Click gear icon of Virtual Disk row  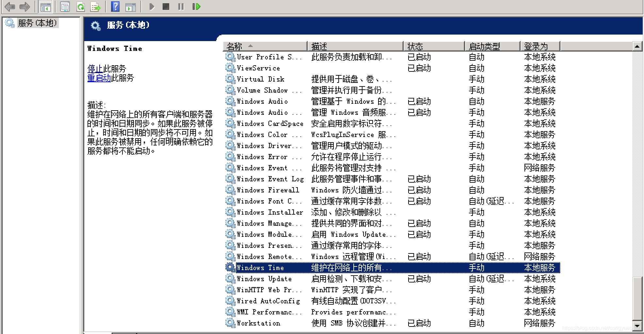(x=230, y=79)
